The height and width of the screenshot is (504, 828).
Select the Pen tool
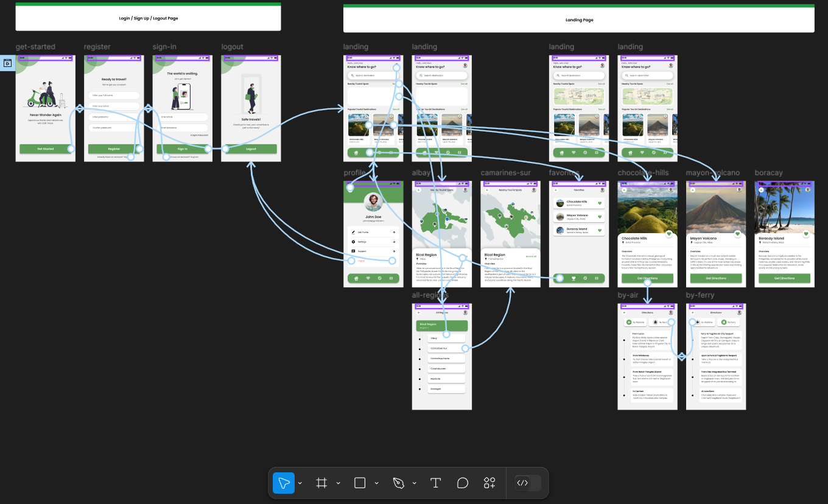(398, 483)
